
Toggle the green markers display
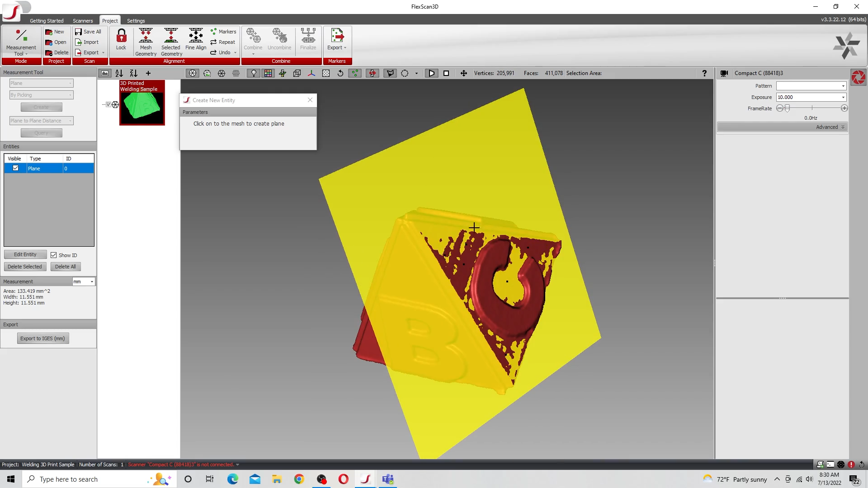pos(355,73)
